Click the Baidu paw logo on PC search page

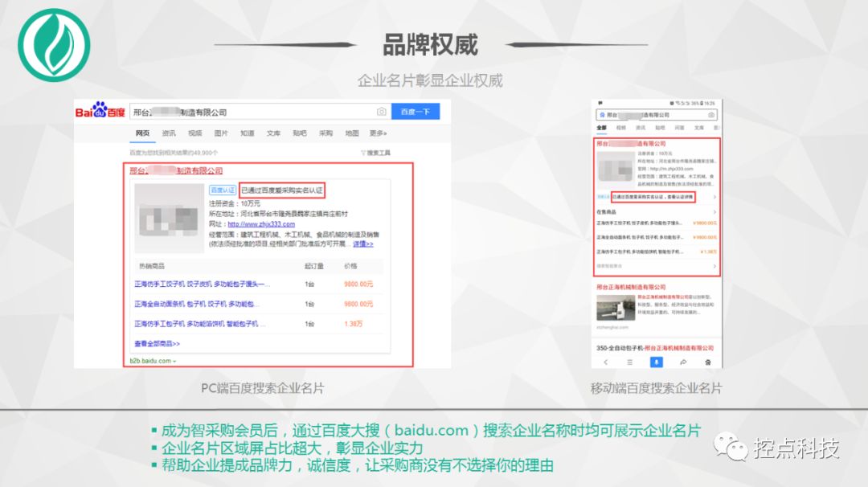tap(100, 110)
